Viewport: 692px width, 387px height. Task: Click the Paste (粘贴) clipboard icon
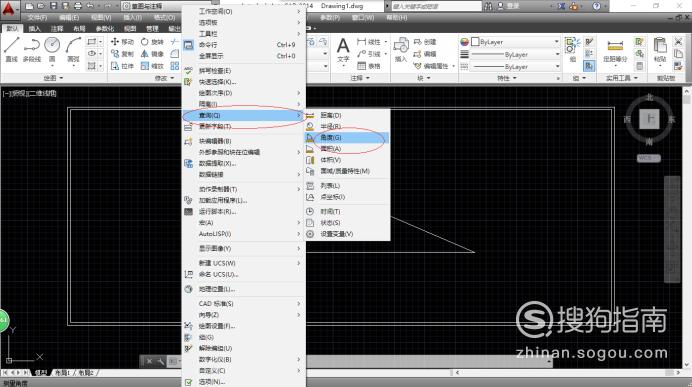[x=660, y=49]
